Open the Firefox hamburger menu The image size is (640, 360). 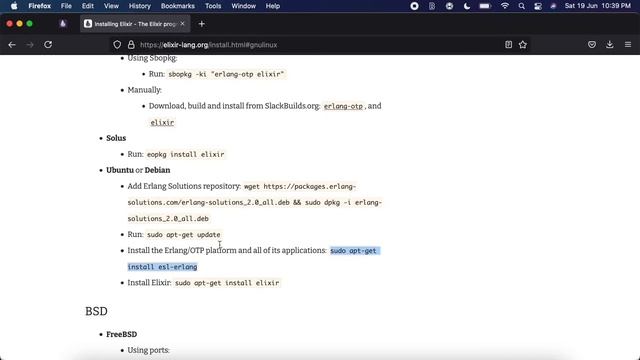[x=628, y=45]
